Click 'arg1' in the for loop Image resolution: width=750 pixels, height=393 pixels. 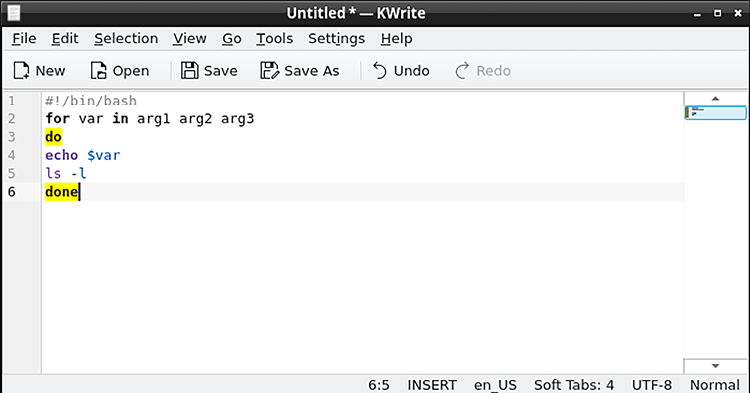tap(153, 119)
